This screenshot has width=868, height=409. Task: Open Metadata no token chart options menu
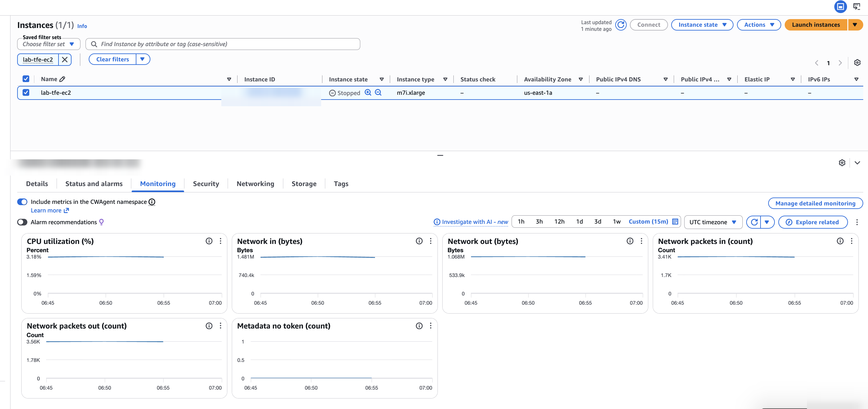click(430, 326)
